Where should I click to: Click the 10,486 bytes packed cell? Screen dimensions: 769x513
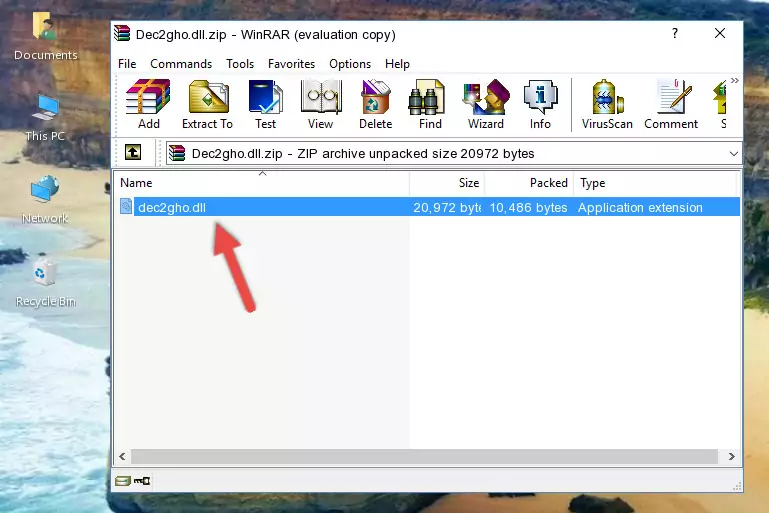click(528, 207)
